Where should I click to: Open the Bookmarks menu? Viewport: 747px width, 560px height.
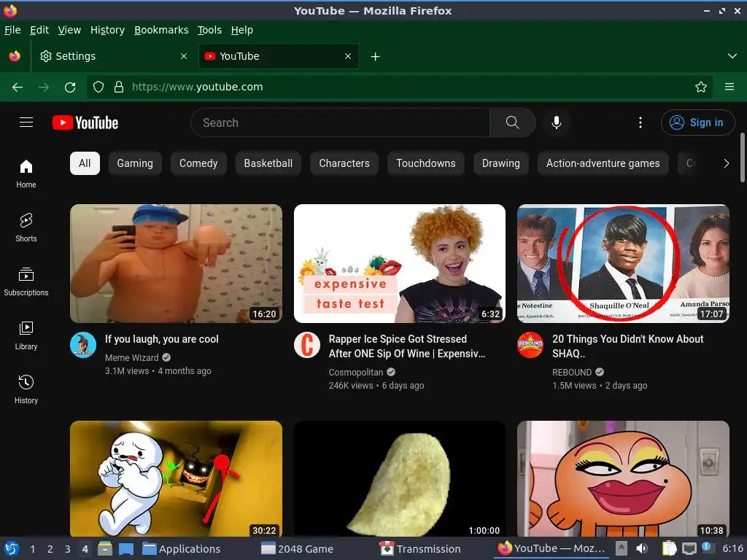coord(161,30)
